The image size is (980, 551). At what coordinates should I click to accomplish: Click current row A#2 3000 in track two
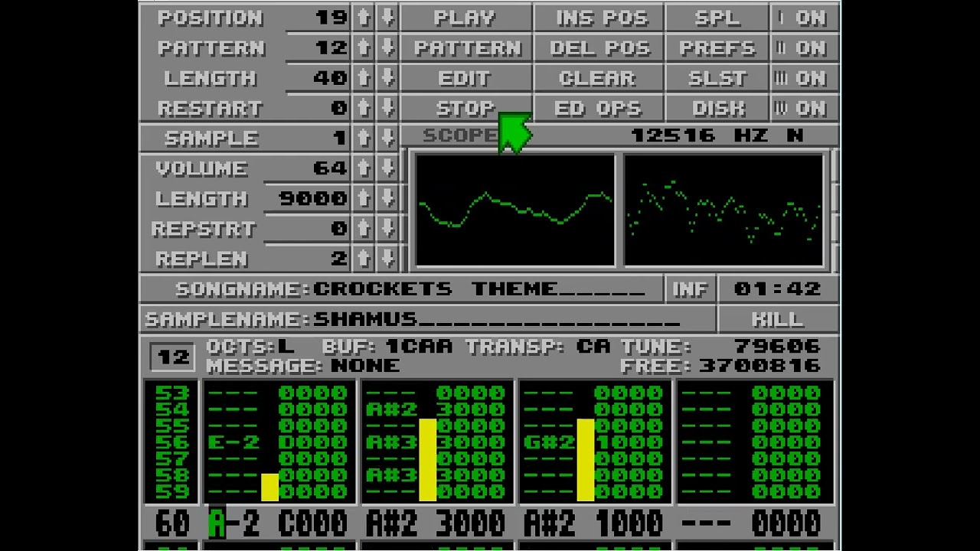point(436,524)
